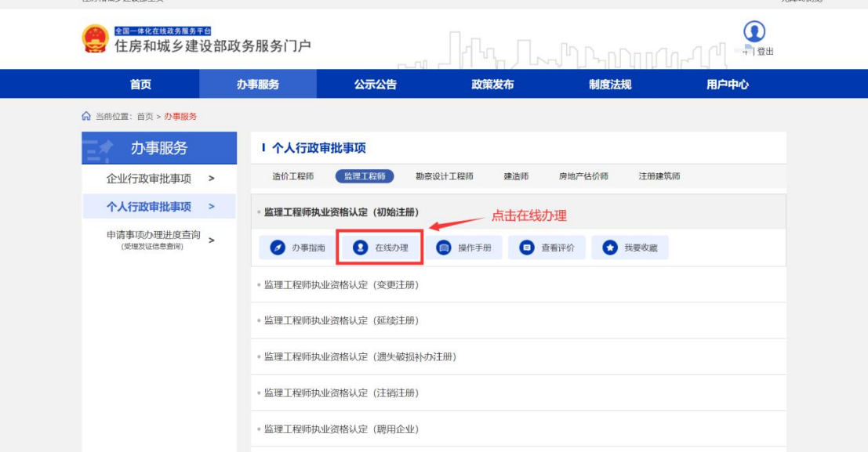Select the 注册建筑师 category tab
Screen dimensions: 868x452
coord(659,176)
